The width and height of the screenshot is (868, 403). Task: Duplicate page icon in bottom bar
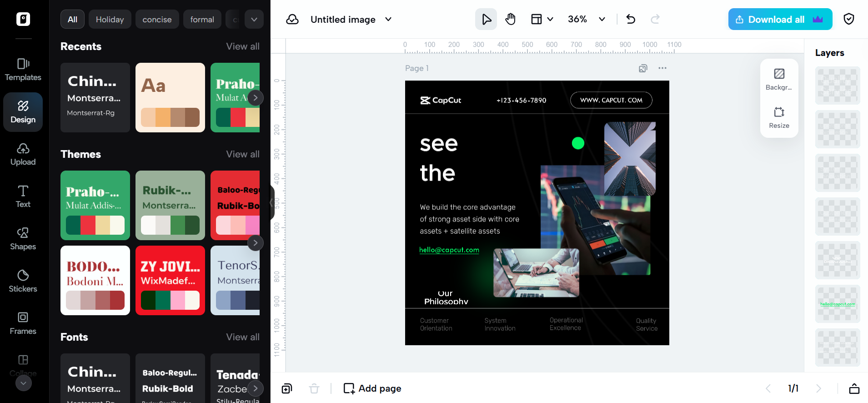287,388
